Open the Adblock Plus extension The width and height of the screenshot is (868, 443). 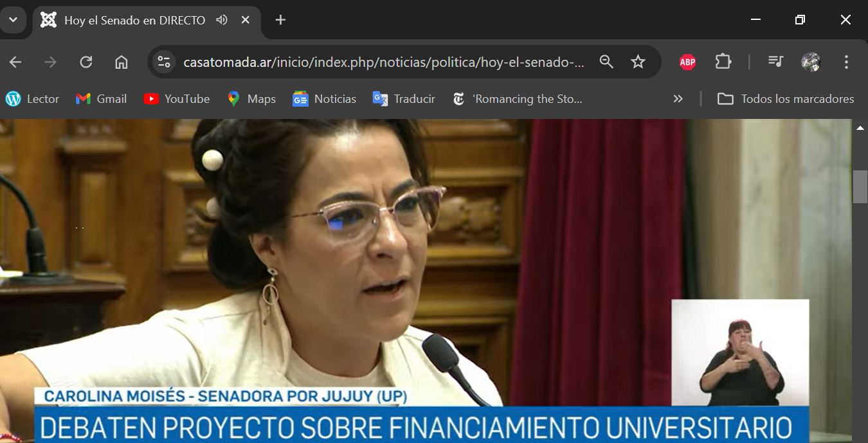point(687,62)
